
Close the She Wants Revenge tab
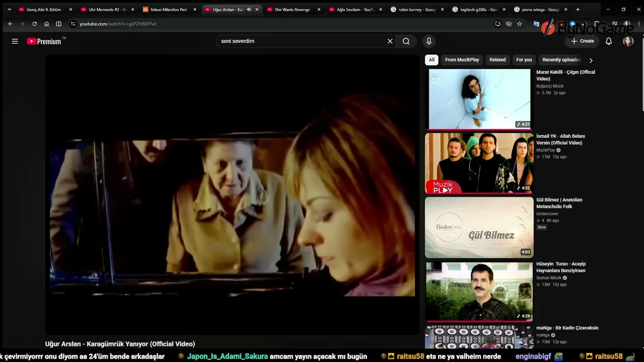coord(319,10)
